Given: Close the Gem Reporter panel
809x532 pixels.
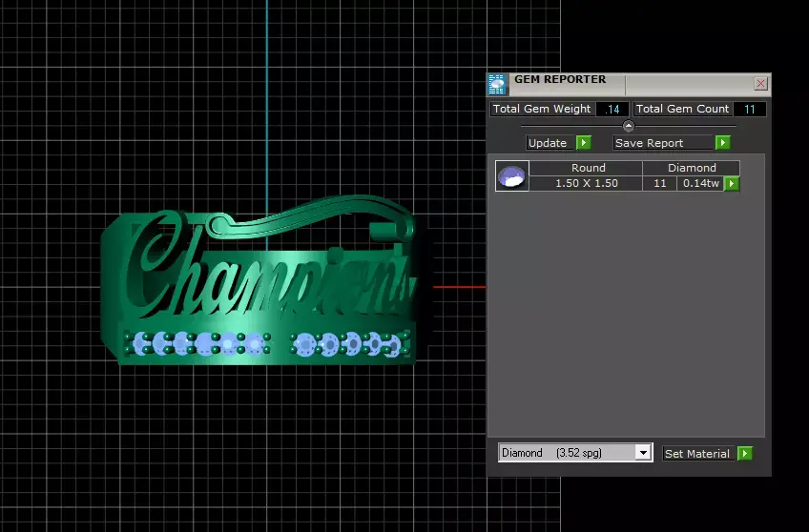Looking at the screenshot, I should coord(760,84).
